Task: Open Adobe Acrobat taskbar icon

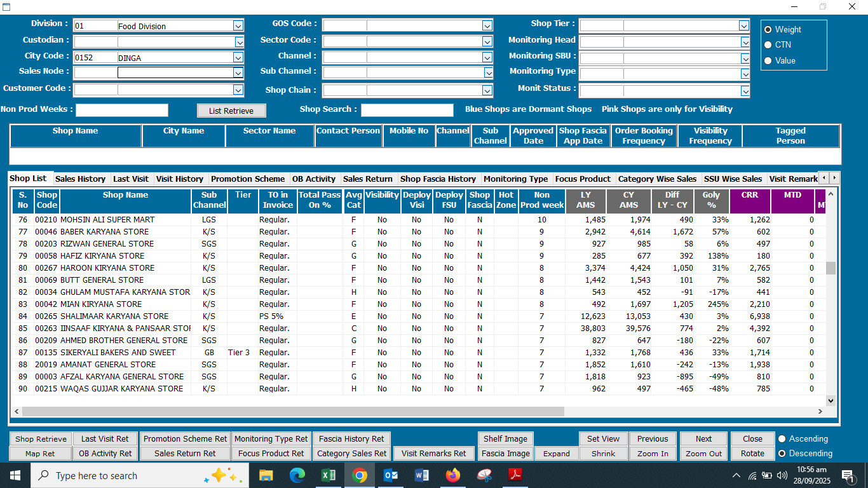Action: pos(515,475)
